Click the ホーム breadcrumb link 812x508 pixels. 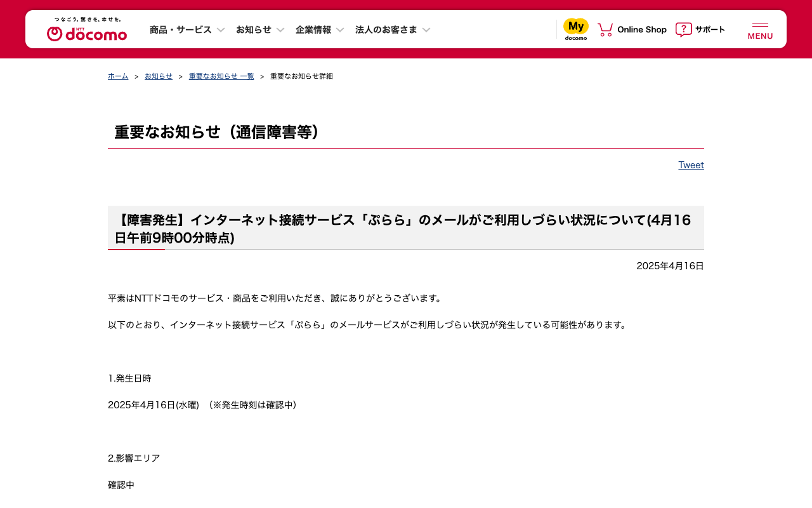tap(118, 76)
